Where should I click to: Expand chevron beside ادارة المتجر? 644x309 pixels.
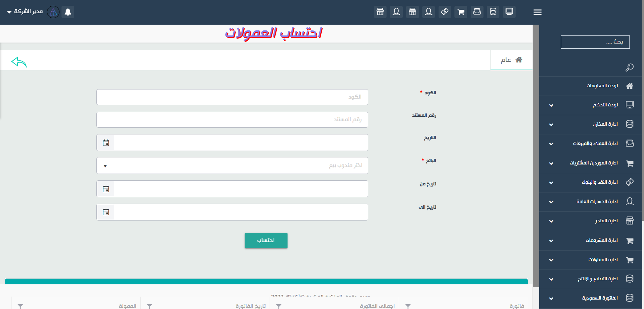[551, 221]
